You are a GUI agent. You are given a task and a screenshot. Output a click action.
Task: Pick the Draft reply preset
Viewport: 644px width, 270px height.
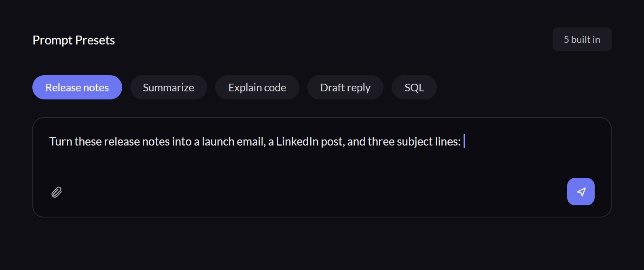pos(345,87)
